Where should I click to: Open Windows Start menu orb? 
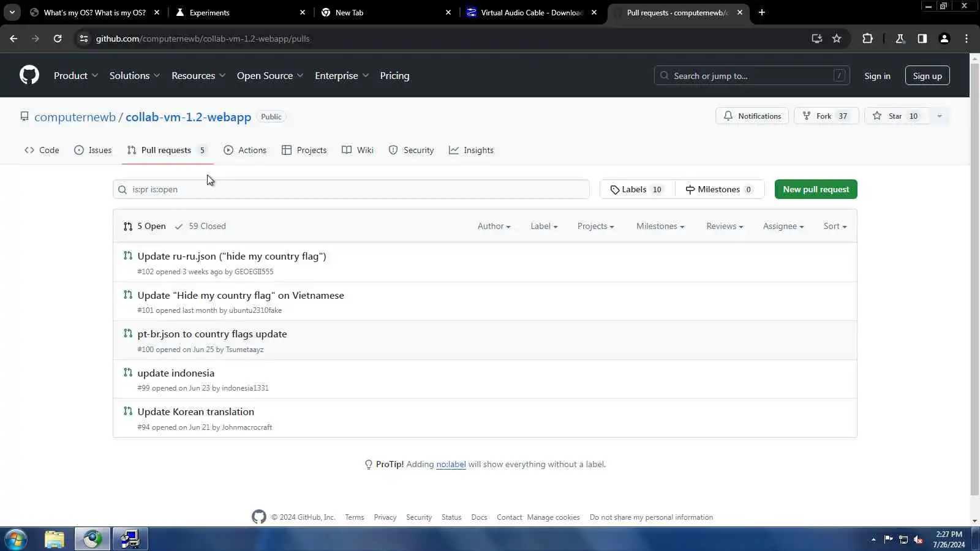click(16, 539)
